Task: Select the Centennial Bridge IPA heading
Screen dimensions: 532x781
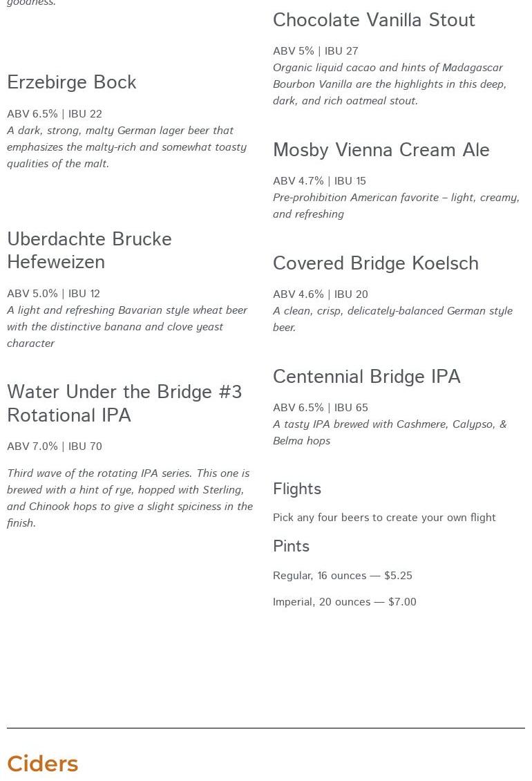Action: [x=366, y=377]
